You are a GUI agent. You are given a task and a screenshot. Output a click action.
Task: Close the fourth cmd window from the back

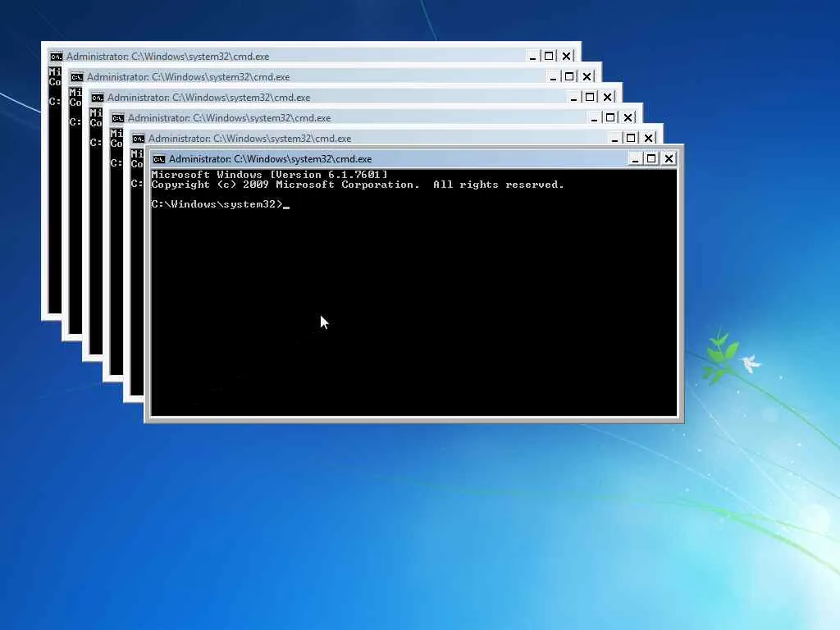(628, 117)
